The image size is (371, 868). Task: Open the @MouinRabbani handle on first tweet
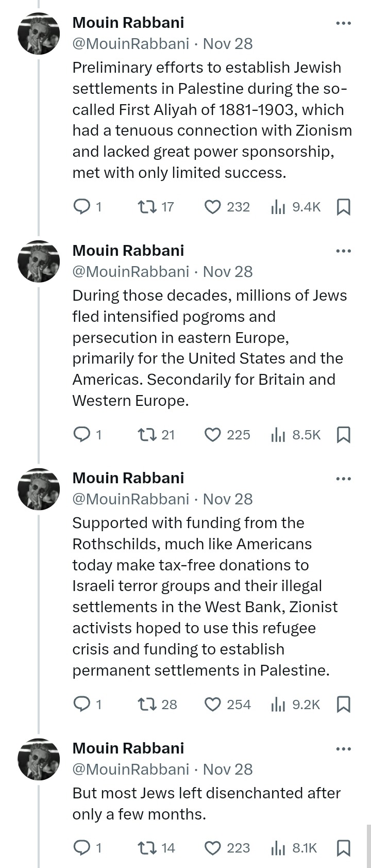coord(131,44)
